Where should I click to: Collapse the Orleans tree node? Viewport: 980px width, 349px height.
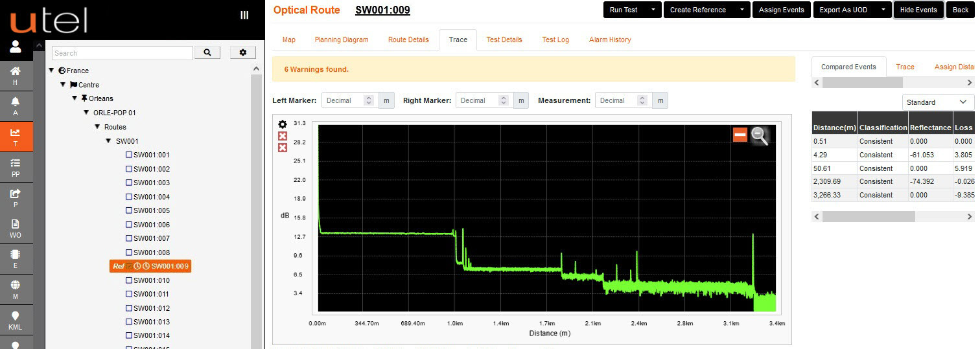[x=75, y=98]
